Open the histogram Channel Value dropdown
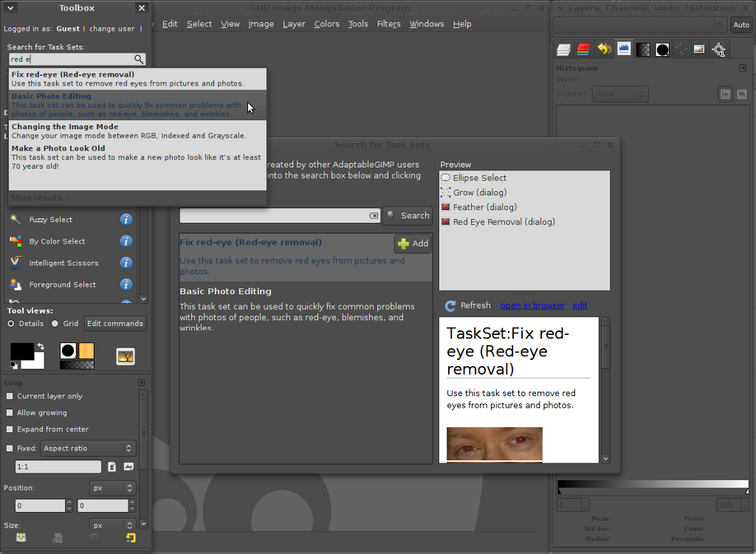Image resolution: width=756 pixels, height=554 pixels. point(619,94)
